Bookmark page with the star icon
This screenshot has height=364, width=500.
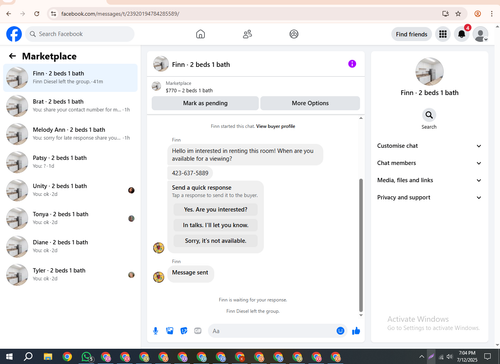click(458, 14)
